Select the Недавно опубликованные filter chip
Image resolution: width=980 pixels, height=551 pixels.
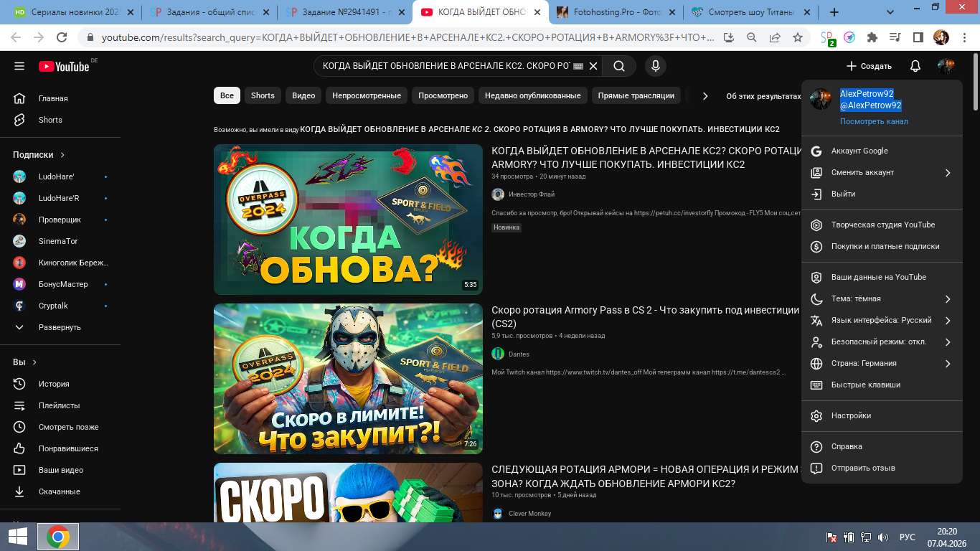pyautogui.click(x=533, y=95)
